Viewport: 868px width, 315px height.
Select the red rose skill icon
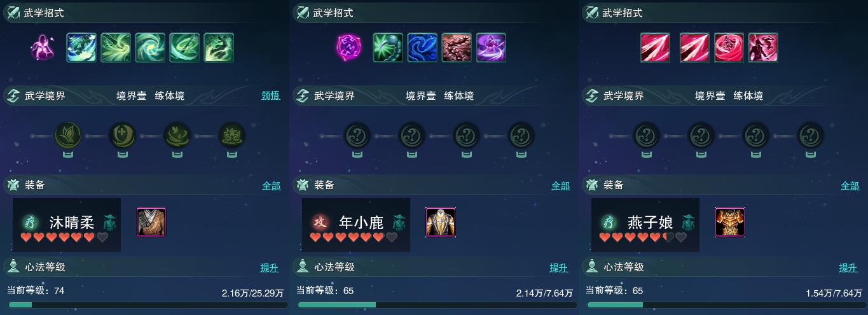[x=729, y=48]
